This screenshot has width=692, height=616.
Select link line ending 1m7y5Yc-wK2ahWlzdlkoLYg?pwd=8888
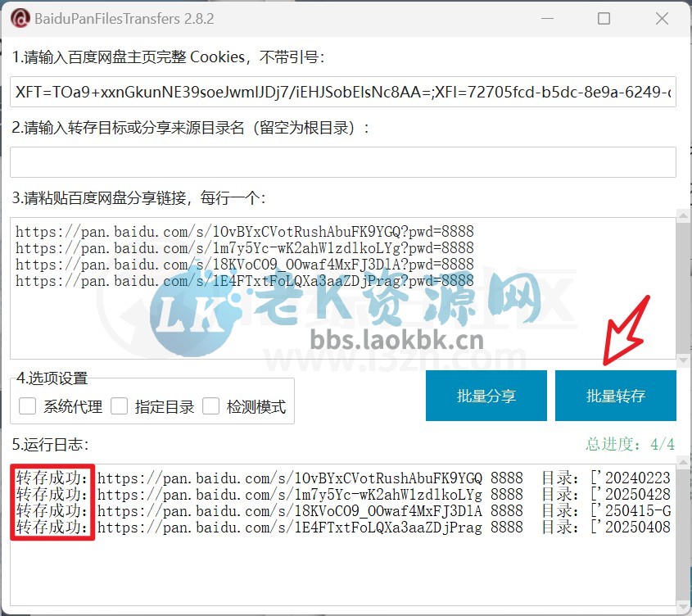tap(245, 248)
